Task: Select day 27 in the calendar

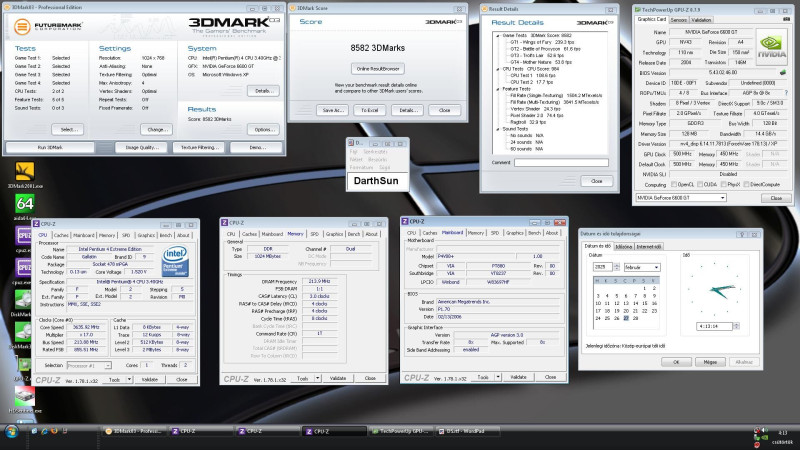Action: [626, 318]
